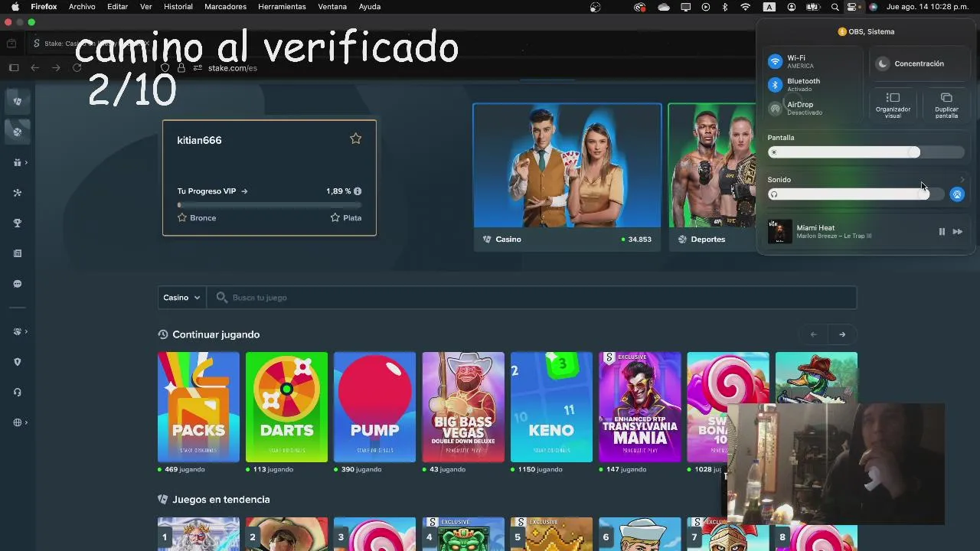Expand Sonido options with its chevron
980x551 pixels.
[962, 180]
